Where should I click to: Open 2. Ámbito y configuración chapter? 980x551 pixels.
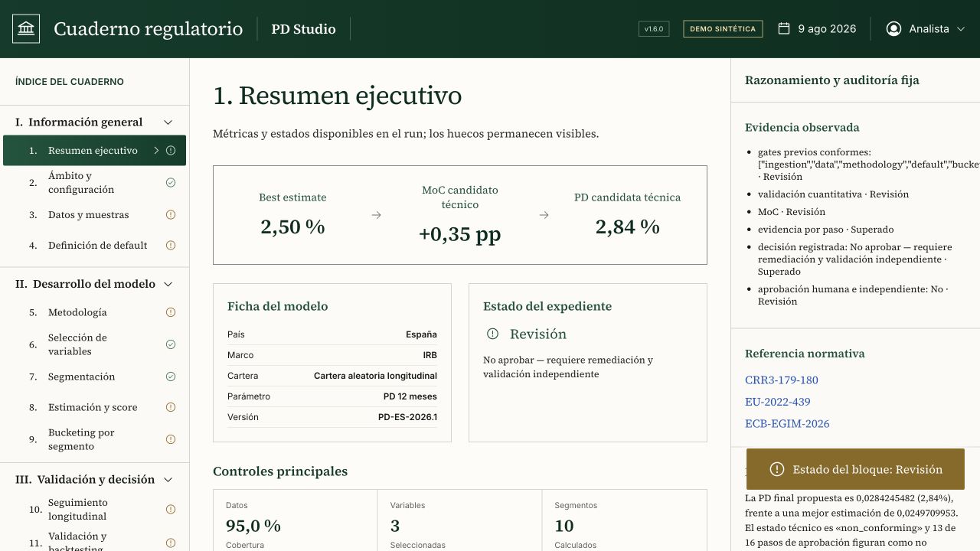[94, 183]
